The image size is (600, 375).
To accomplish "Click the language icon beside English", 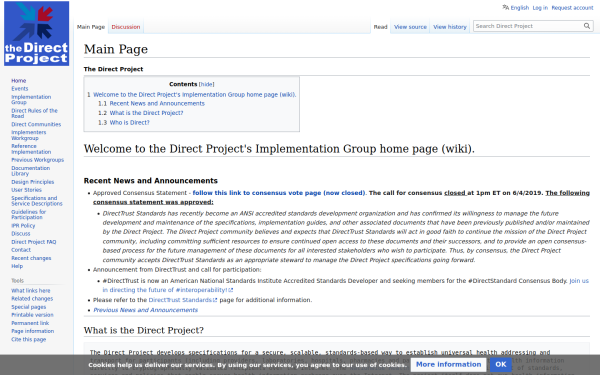I will point(505,7).
